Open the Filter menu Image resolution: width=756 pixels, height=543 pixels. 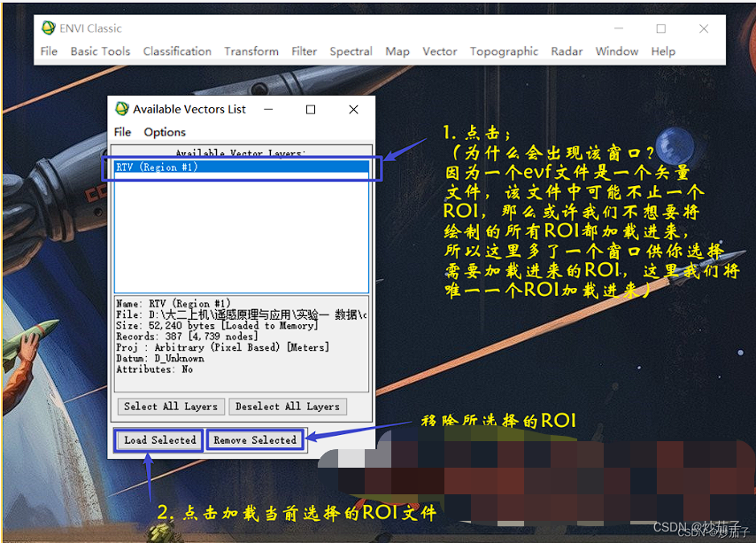point(304,51)
